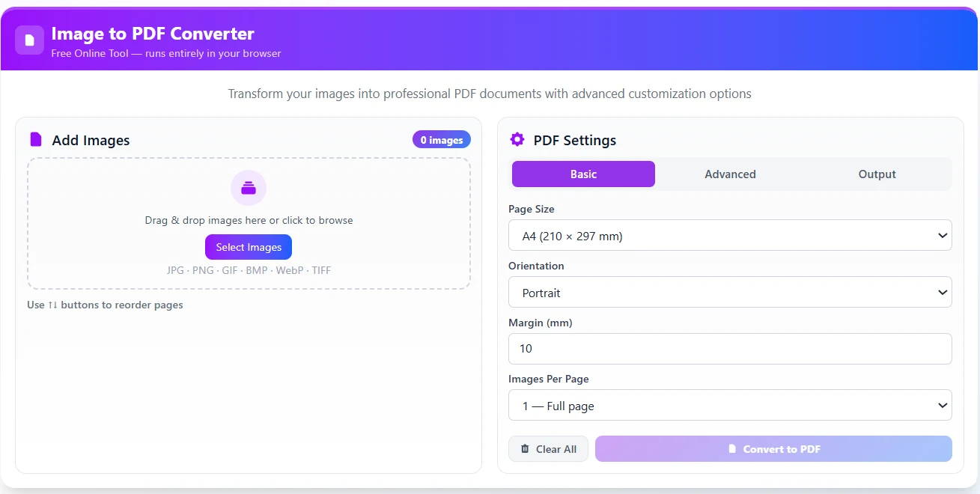Screen dimensions: 980x494
Task: Click the file icon on Convert to PDF
Action: tap(732, 449)
